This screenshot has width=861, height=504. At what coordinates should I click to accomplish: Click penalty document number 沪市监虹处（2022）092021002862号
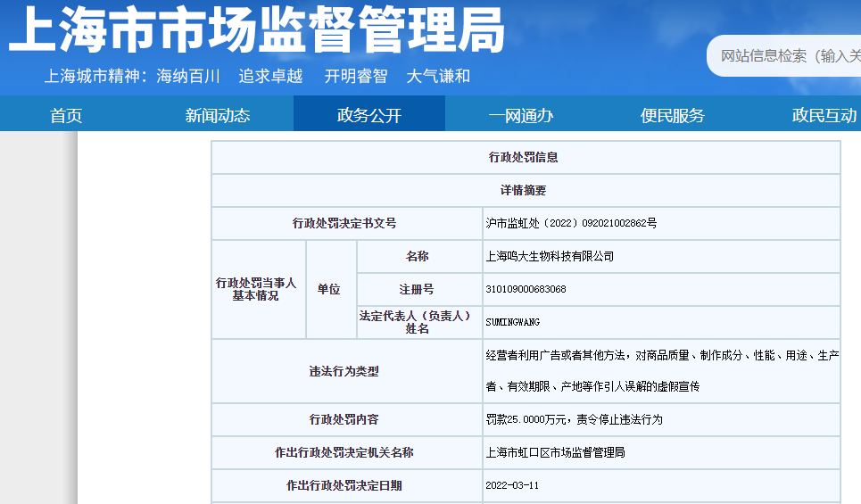571,223
